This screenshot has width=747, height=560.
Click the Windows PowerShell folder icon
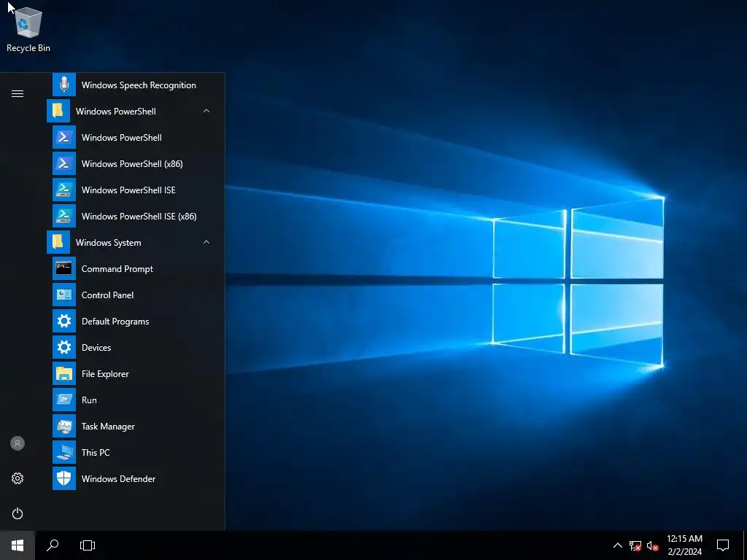[58, 111]
